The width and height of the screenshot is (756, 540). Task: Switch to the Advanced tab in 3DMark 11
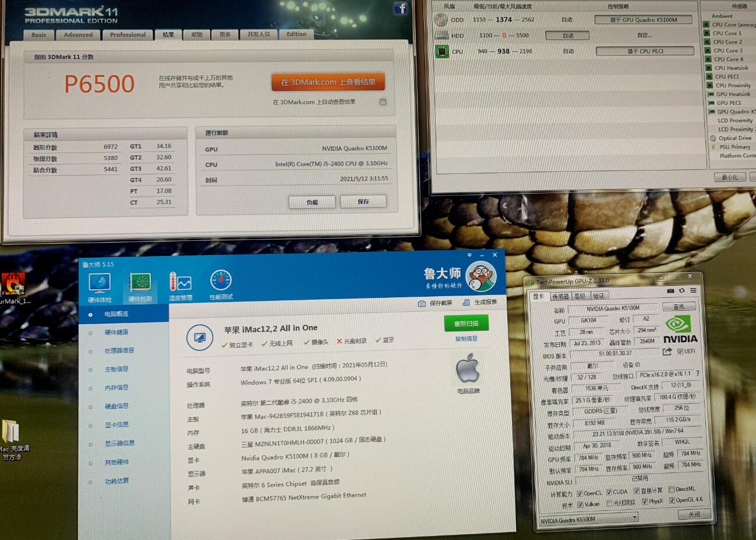pos(78,35)
